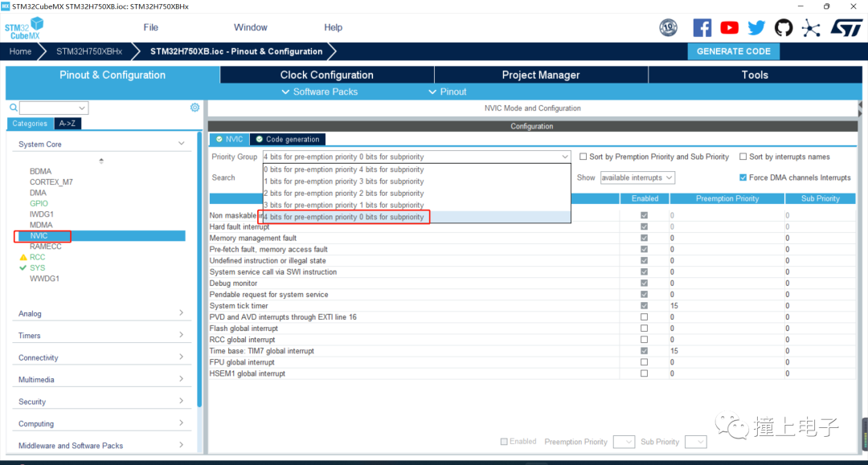Enable Sort by interrupts names

point(743,157)
